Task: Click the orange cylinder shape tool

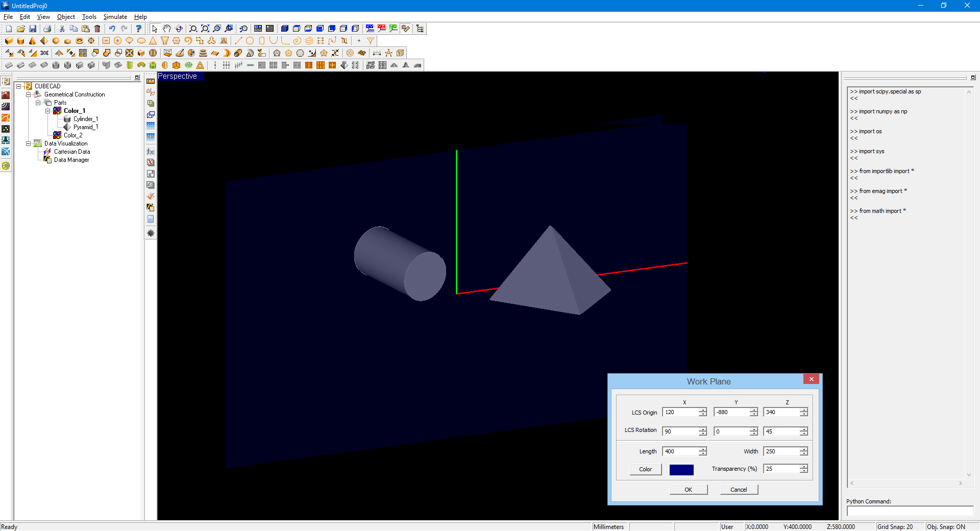Action: 20,41
